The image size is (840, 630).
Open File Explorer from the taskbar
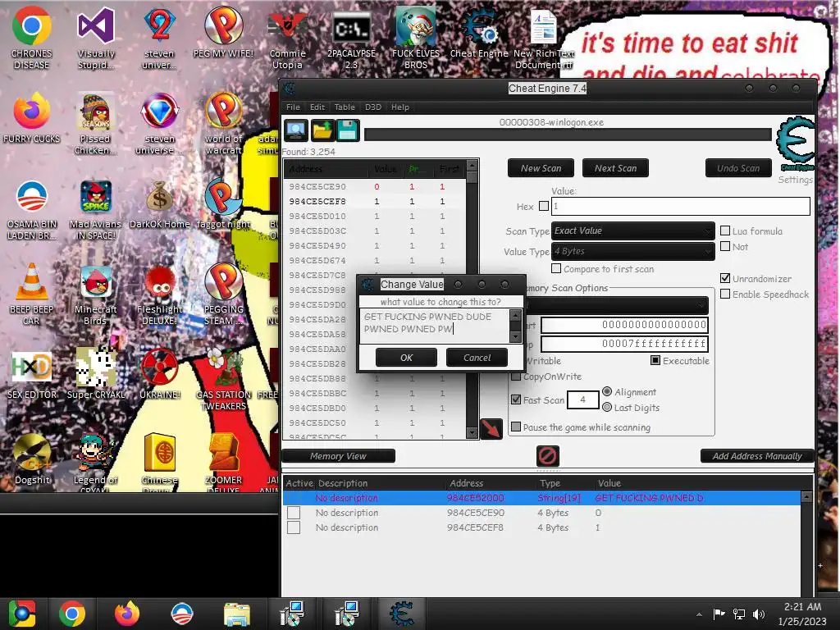pyautogui.click(x=237, y=614)
